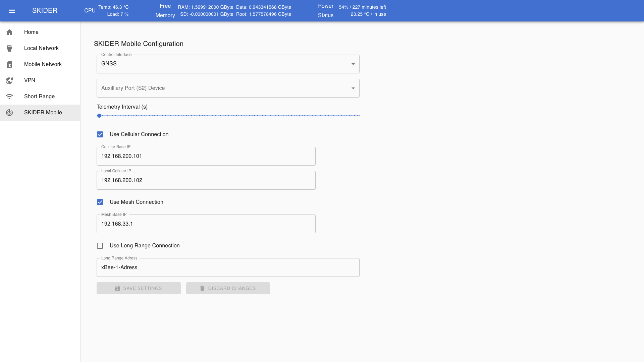Click the 23.25 °C / in use status

pos(368,14)
